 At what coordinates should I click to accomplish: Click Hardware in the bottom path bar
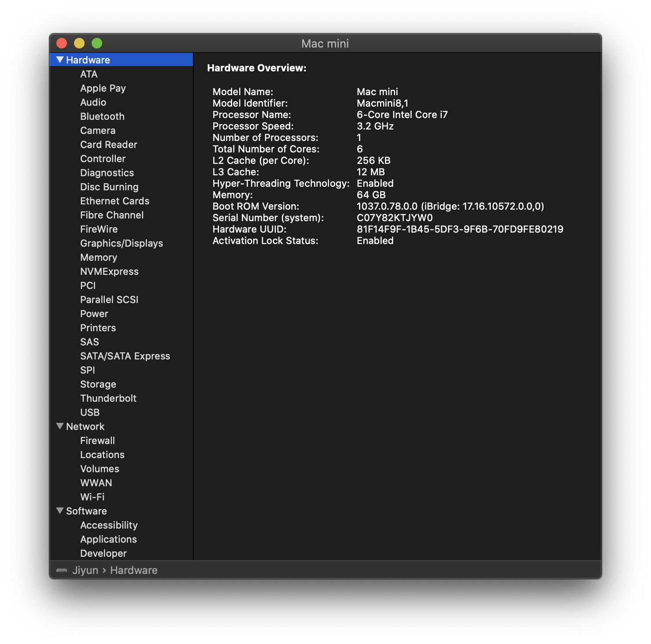click(x=134, y=570)
